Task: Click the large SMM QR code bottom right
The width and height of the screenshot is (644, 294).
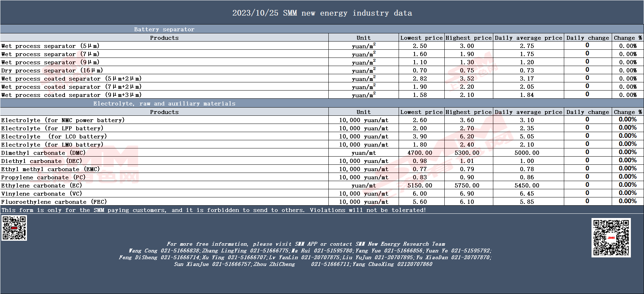Action: click(611, 238)
